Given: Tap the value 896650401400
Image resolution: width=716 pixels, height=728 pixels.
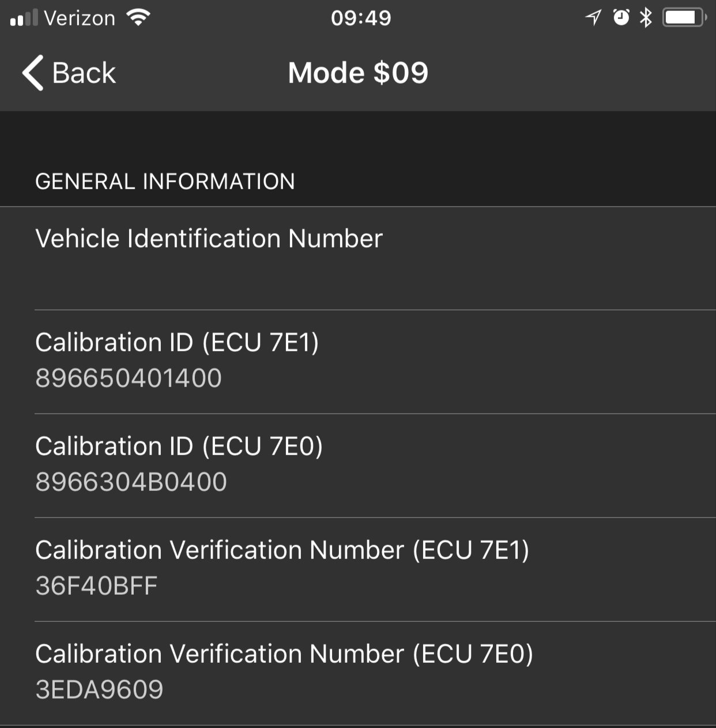Looking at the screenshot, I should point(129,378).
